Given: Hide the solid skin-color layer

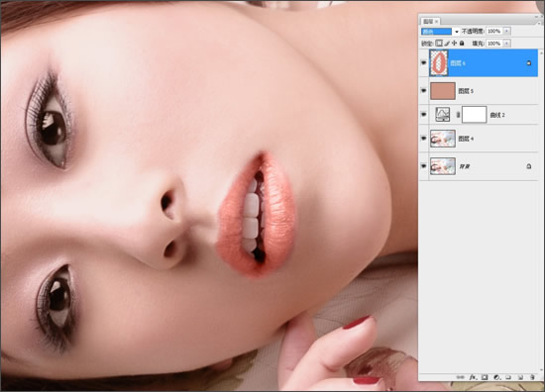Looking at the screenshot, I should click(423, 91).
